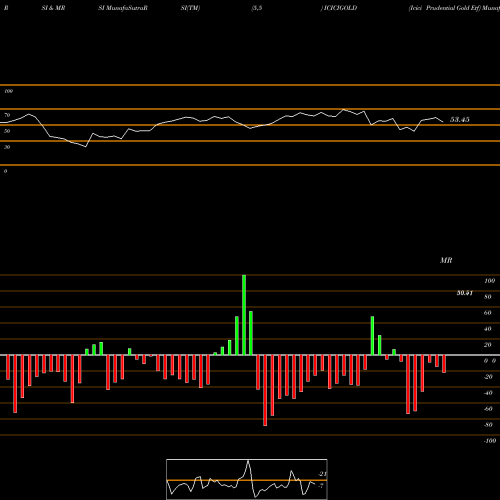
Task: Click the 'SI & MR' header text
Action: click(53, 8)
